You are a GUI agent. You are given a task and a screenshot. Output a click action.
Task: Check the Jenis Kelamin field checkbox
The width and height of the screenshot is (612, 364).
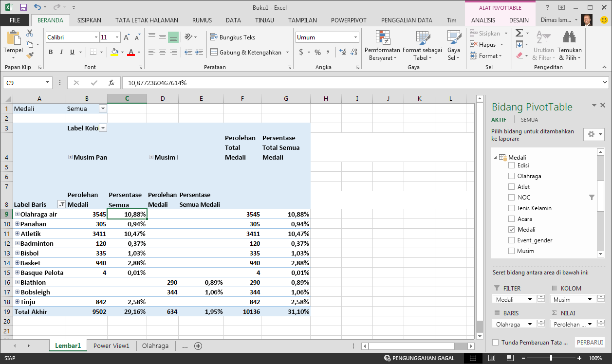pos(511,208)
